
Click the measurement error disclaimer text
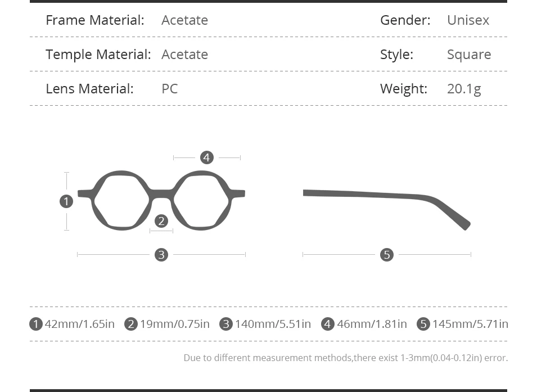346,358
